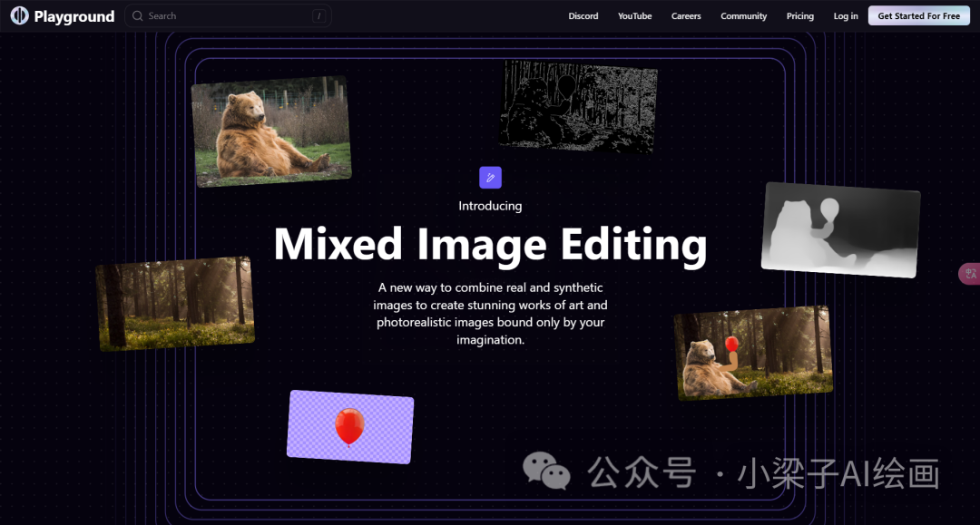The width and height of the screenshot is (980, 525).
Task: Click the purple pencil edit icon
Action: click(x=490, y=178)
